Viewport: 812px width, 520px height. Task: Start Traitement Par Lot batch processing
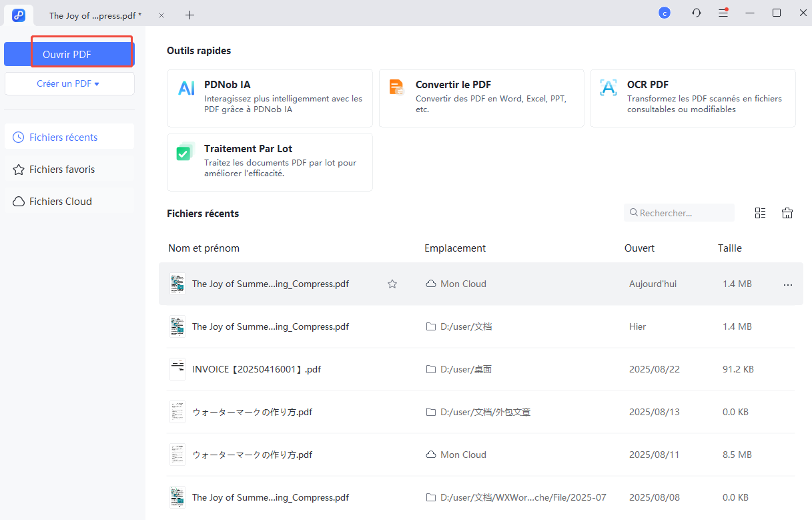pos(270,162)
